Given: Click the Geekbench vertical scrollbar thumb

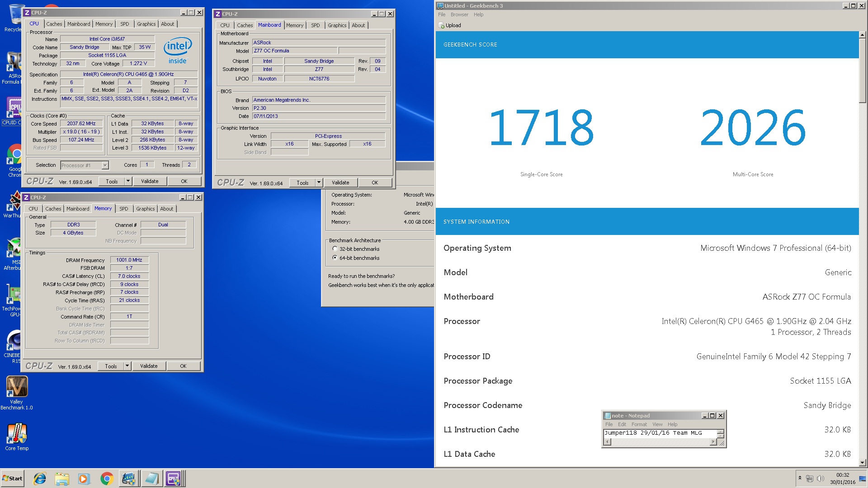Looking at the screenshot, I should 863,70.
